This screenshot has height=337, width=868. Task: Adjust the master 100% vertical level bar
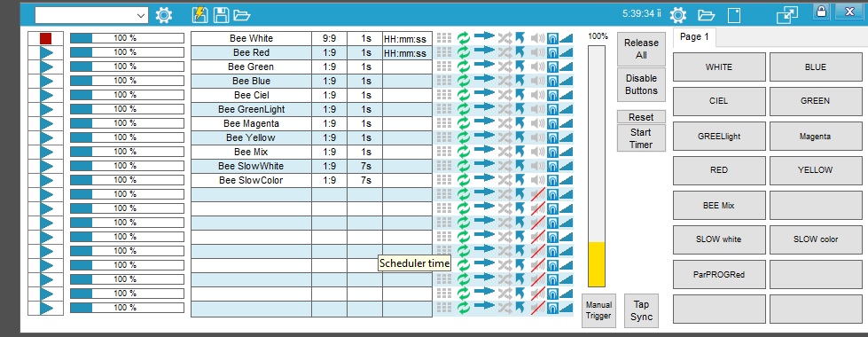597,166
